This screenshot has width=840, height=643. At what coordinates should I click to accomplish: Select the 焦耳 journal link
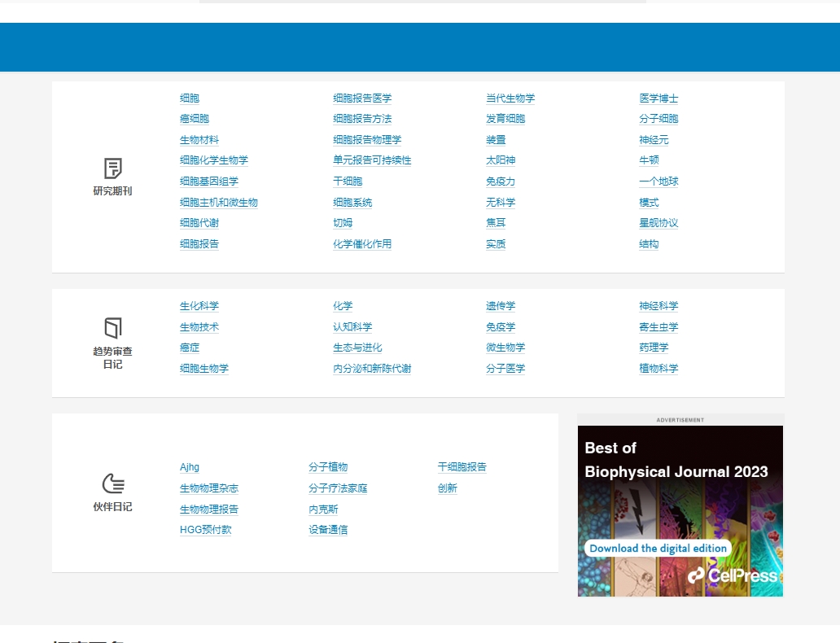coord(496,223)
